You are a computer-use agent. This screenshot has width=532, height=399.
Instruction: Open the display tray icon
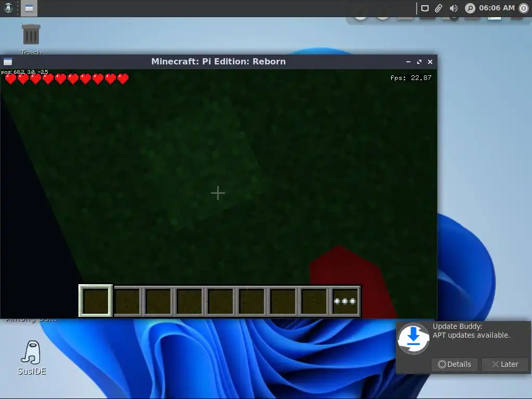[x=425, y=8]
